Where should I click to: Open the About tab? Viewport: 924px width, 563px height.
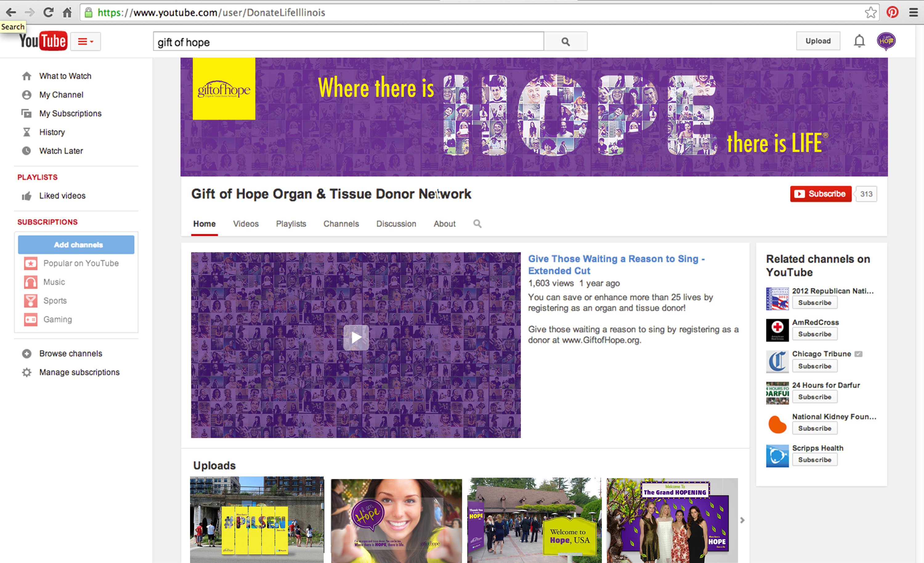444,224
